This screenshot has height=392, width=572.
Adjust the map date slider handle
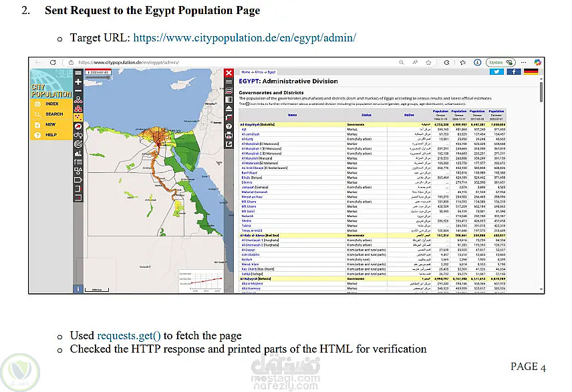coord(108,77)
